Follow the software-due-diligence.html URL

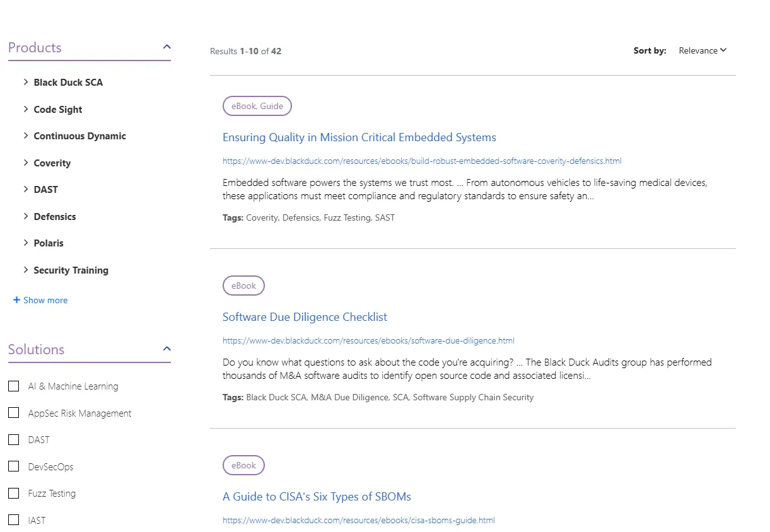click(x=368, y=341)
